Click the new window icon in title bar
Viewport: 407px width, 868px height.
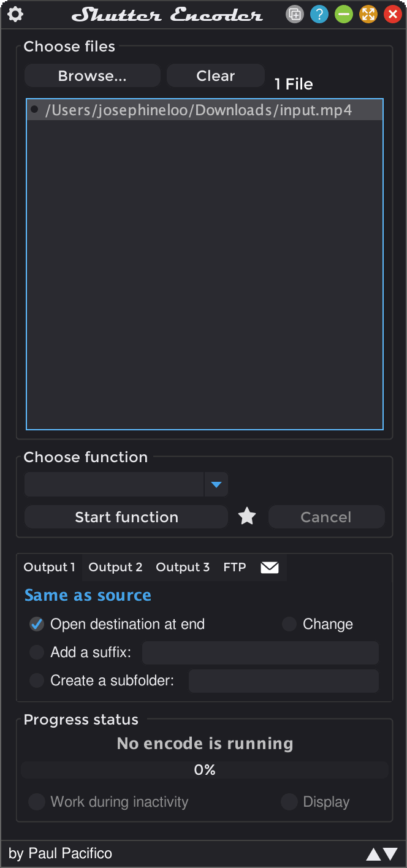pos(295,15)
